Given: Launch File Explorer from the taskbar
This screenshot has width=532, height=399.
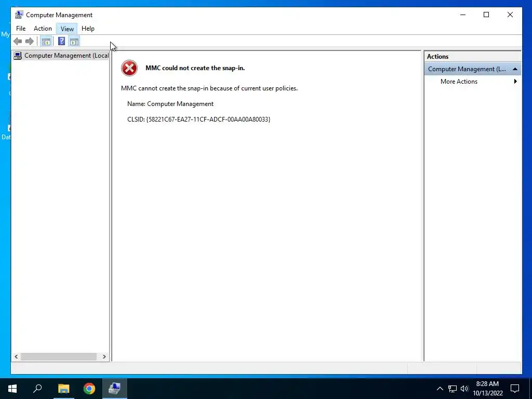Looking at the screenshot, I should (x=63, y=389).
